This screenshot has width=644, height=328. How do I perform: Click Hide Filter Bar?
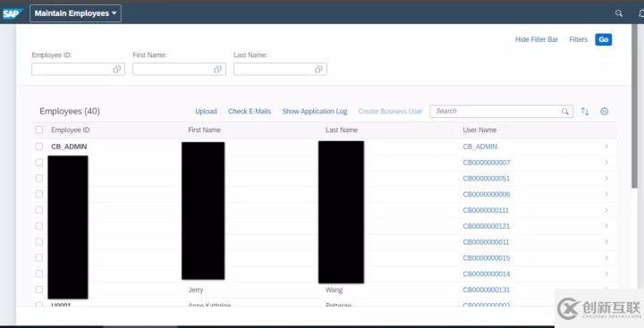point(537,39)
